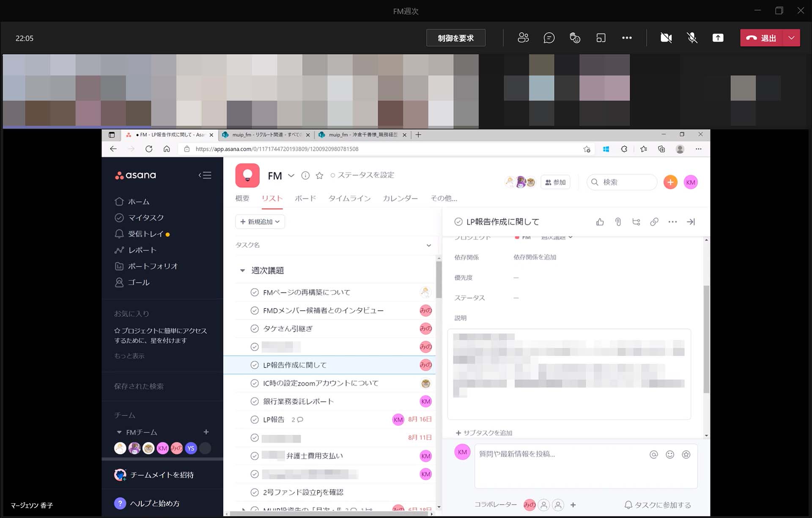Screen dimensions: 812x518
Task: Open the dropdown next to 退出
Action: point(791,38)
